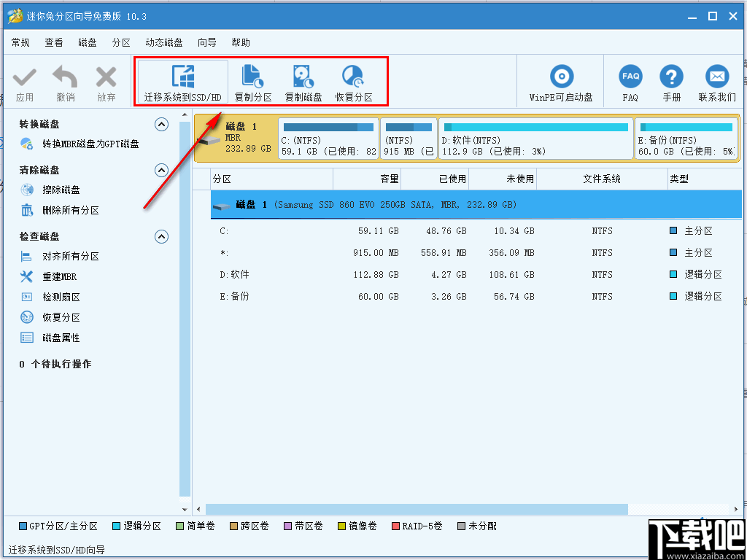Open the WinPE可启动盘 bootable media builder
The image size is (747, 560).
(561, 81)
